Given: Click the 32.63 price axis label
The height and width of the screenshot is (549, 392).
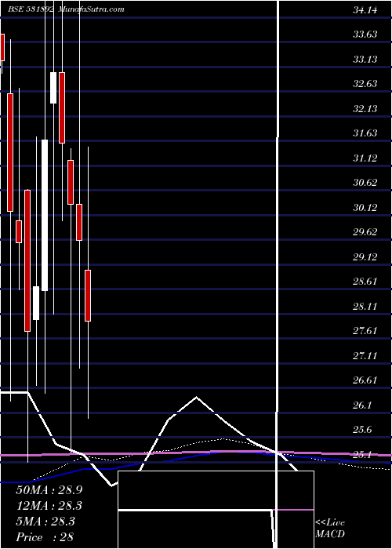Looking at the screenshot, I should pos(365,84).
